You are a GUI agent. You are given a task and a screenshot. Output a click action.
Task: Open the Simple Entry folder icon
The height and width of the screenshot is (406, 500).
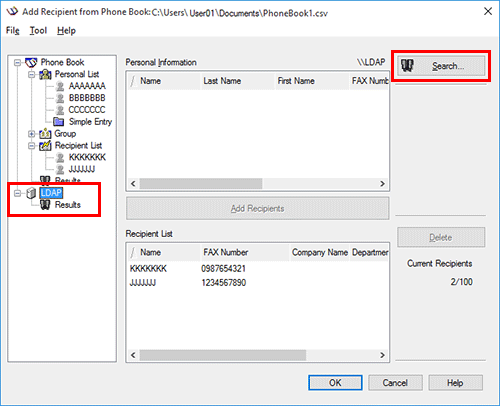click(x=59, y=122)
